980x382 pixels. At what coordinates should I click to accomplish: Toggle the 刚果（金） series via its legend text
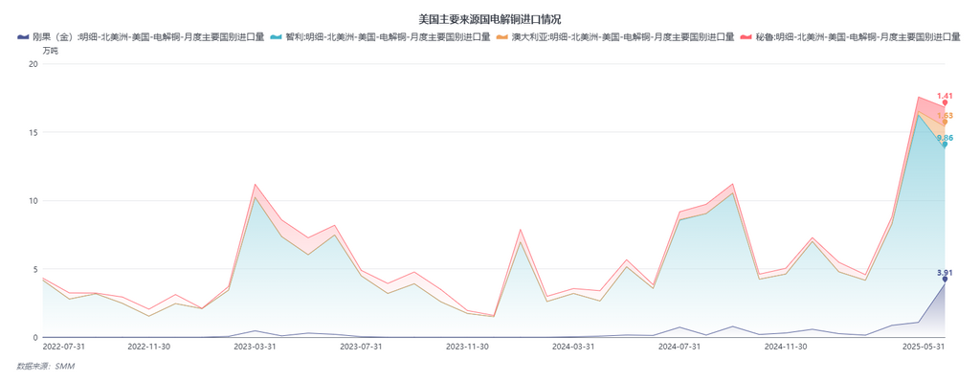[x=148, y=37]
